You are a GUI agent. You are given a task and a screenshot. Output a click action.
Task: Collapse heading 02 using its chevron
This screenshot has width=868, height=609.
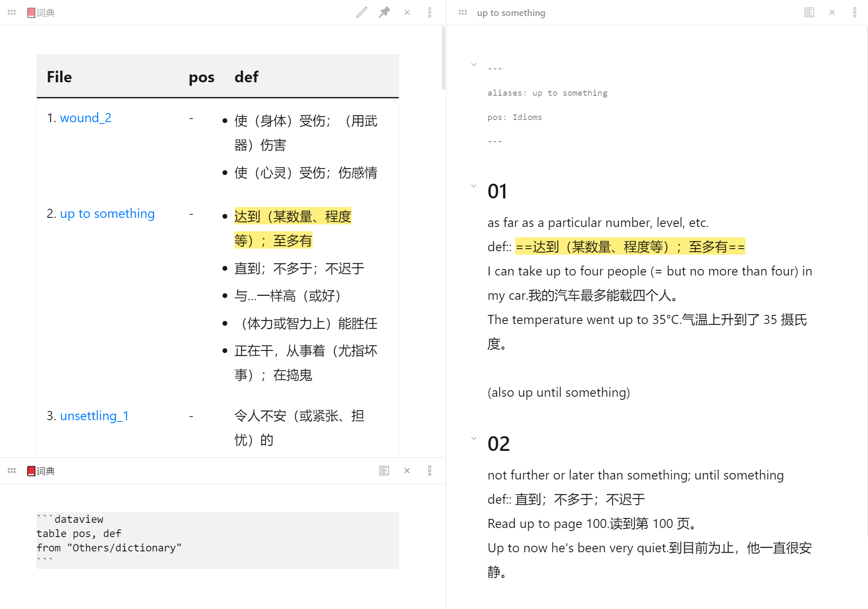pyautogui.click(x=474, y=438)
